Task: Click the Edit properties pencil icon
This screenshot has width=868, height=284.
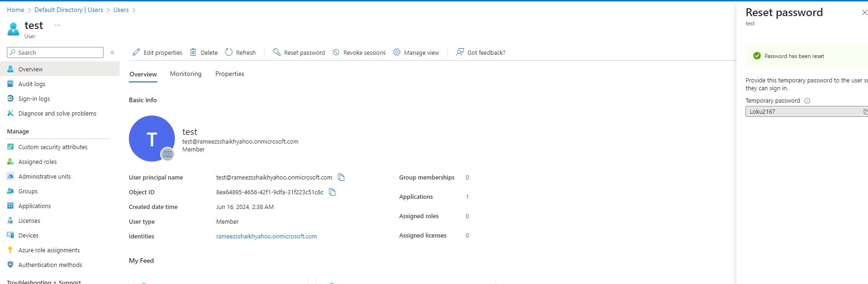Action: coord(136,52)
